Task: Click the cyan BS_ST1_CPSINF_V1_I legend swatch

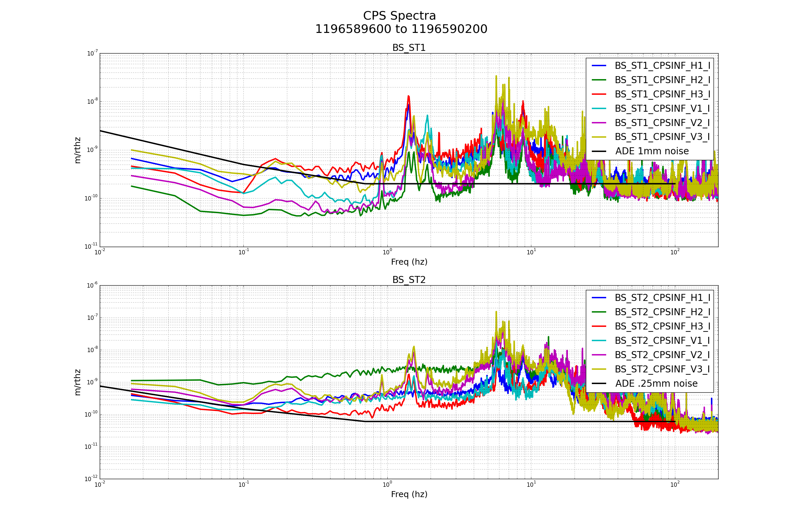Action: pyautogui.click(x=599, y=108)
